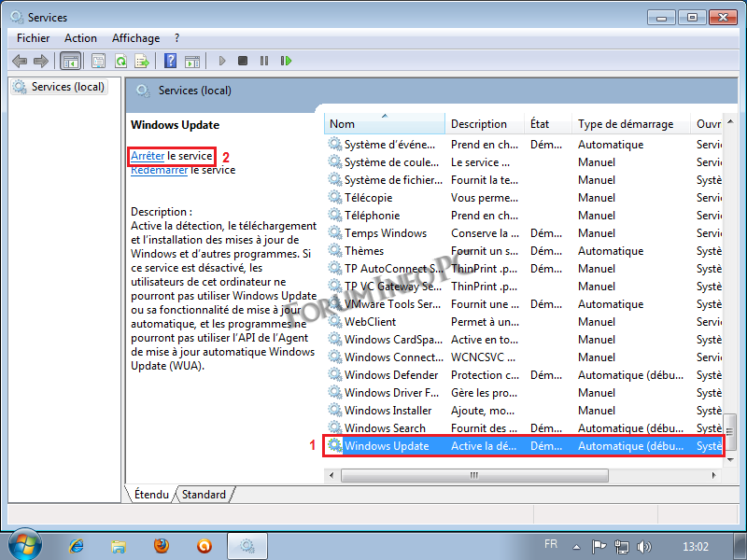Open Windows Explorer from the taskbar
The width and height of the screenshot is (747, 560).
pyautogui.click(x=119, y=546)
